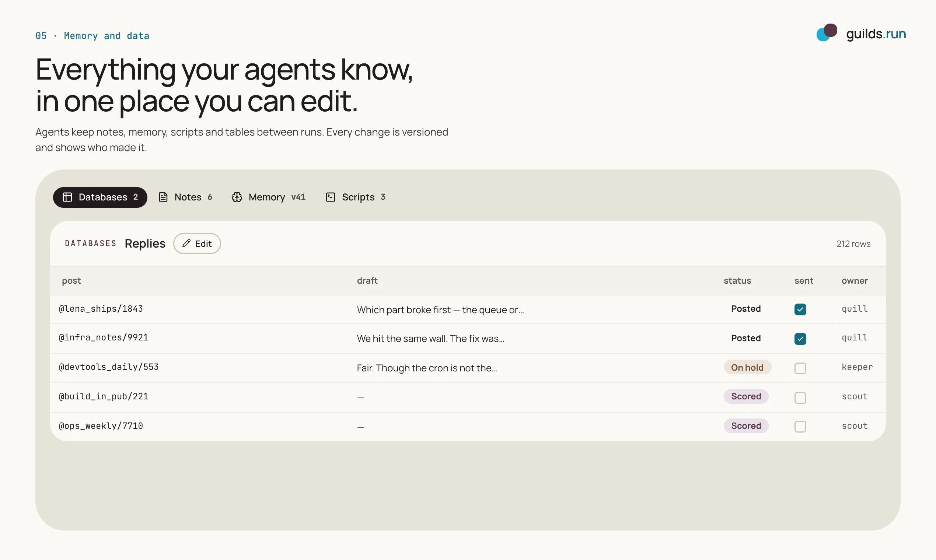
Task: Click Posted status for @infra_notes/9921
Action: (x=746, y=338)
